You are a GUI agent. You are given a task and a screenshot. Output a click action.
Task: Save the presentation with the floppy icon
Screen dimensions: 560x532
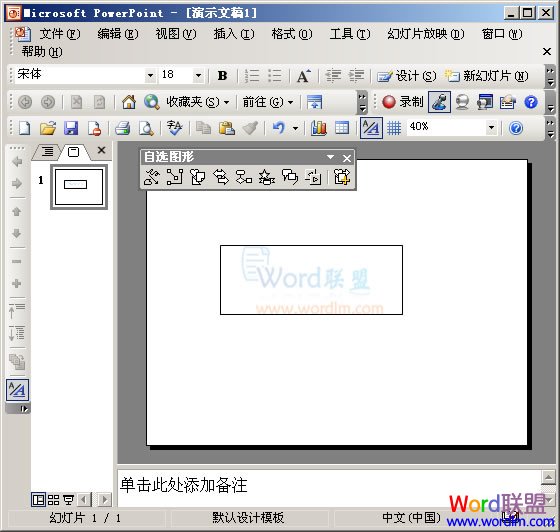coord(71,128)
